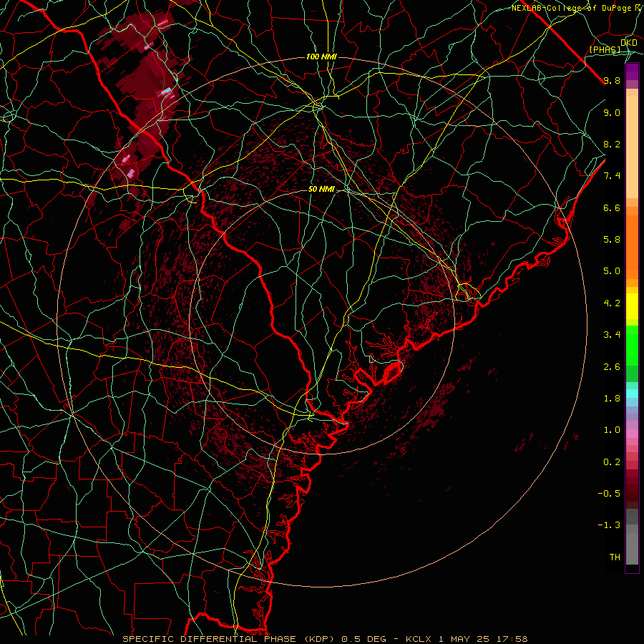The width and height of the screenshot is (644, 644).
Task: Click the "TH" threshold legend label
Action: 615,557
